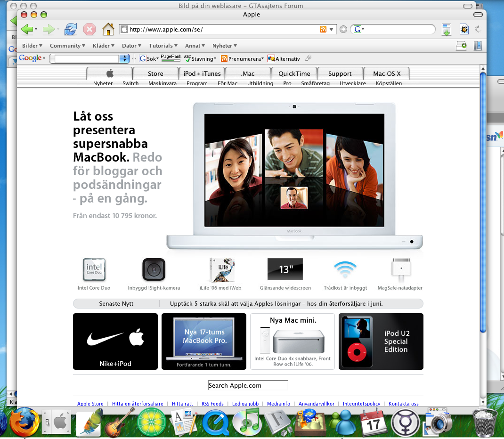Viewport: 504px width, 439px height.
Task: Reload the page with the refresh icon
Action: (70, 30)
